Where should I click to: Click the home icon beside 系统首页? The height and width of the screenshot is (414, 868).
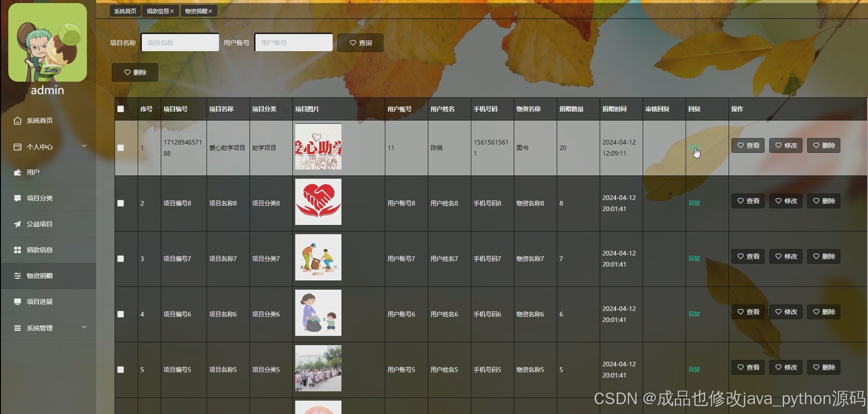[18, 121]
